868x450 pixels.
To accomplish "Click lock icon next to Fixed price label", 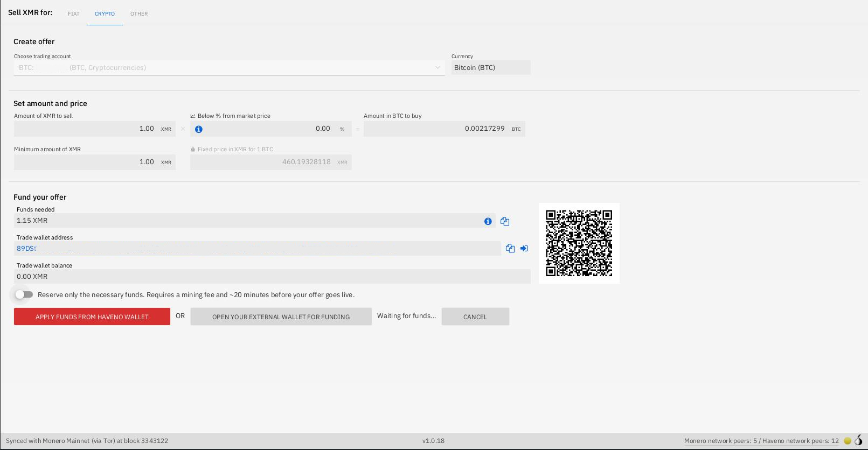I will point(193,149).
